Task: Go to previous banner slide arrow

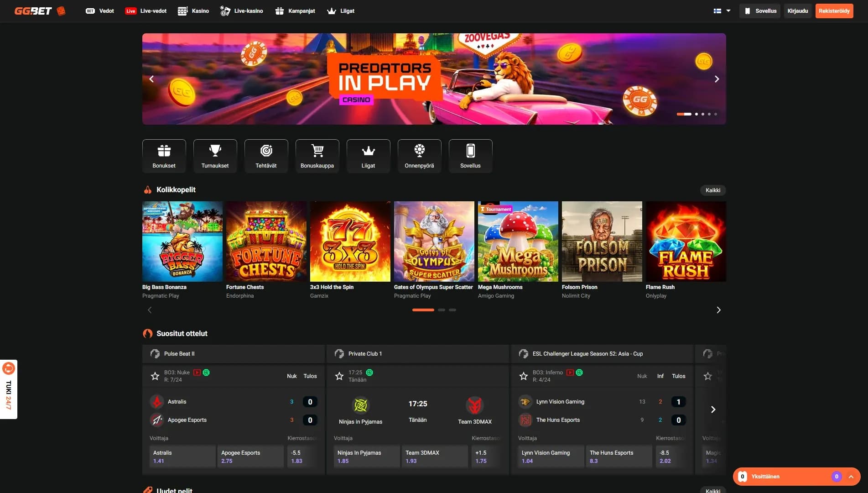Action: (x=151, y=79)
